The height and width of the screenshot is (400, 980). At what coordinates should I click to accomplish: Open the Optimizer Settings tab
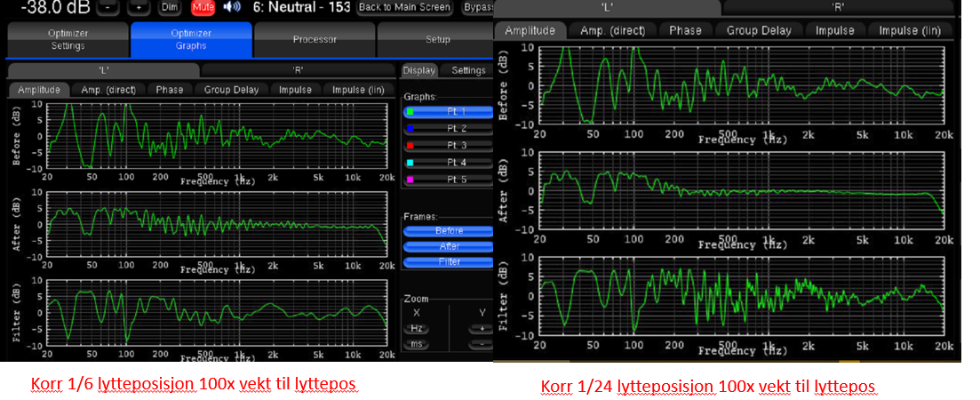[68, 40]
